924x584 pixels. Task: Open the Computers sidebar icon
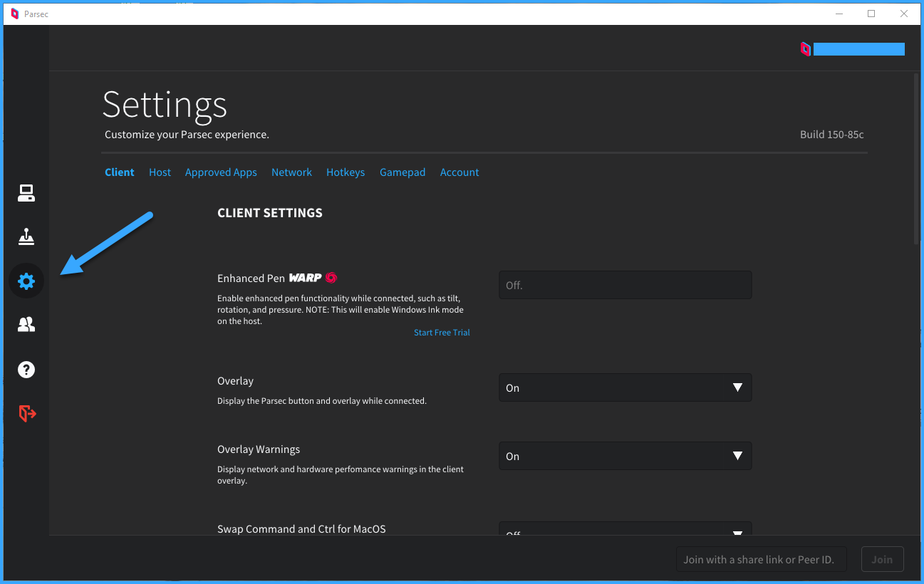(26, 193)
